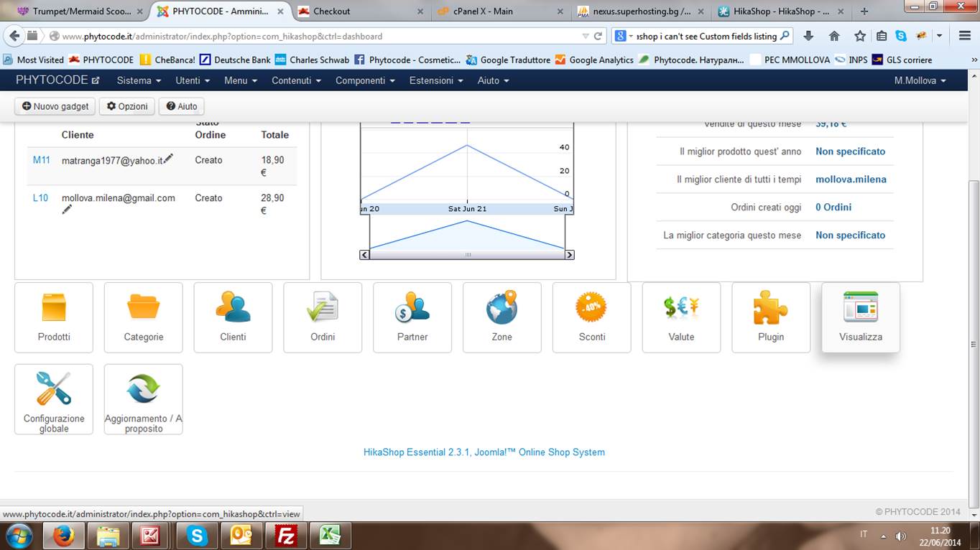Open order M11
Image resolution: width=980 pixels, height=550 pixels.
[42, 160]
